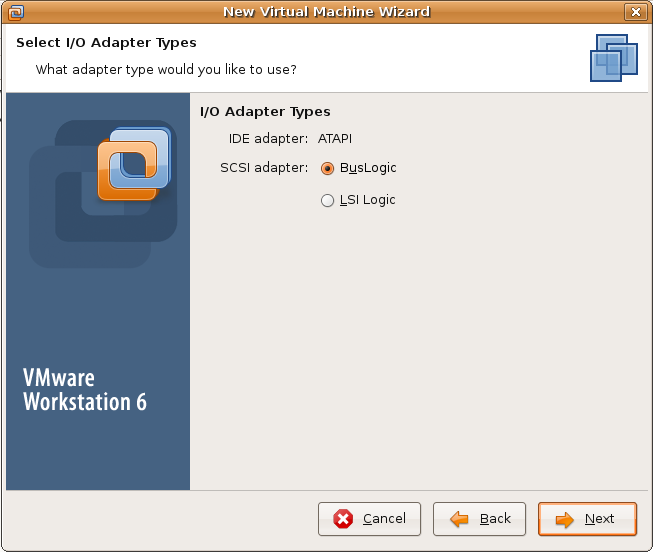This screenshot has width=653, height=552.
Task: Click the ATAPI IDE adapter value
Action: [x=335, y=139]
